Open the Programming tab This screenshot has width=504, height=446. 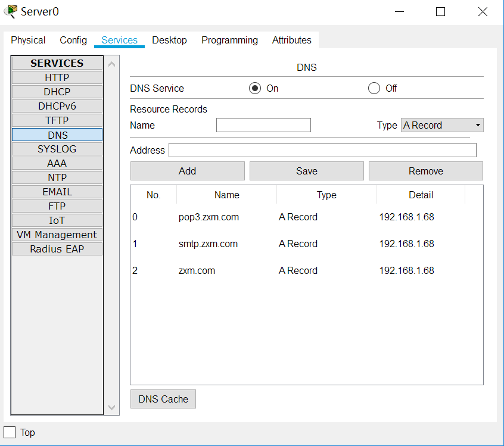click(229, 40)
